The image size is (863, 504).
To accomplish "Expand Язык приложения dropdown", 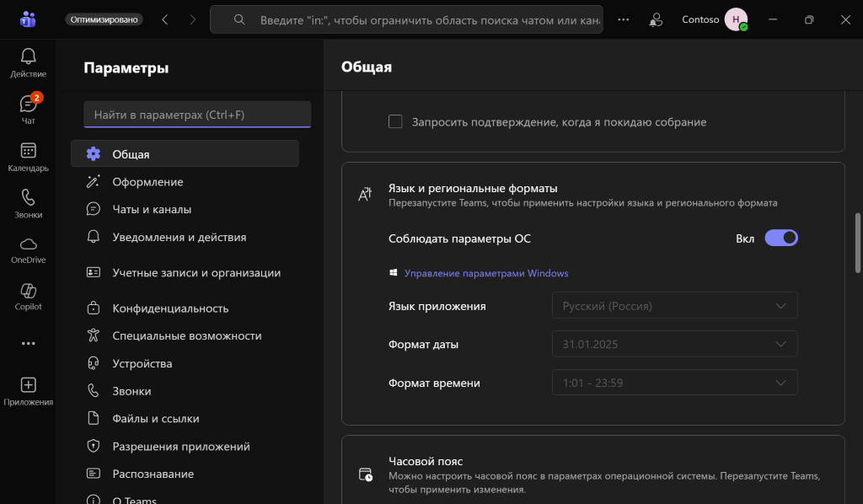I will pos(675,305).
